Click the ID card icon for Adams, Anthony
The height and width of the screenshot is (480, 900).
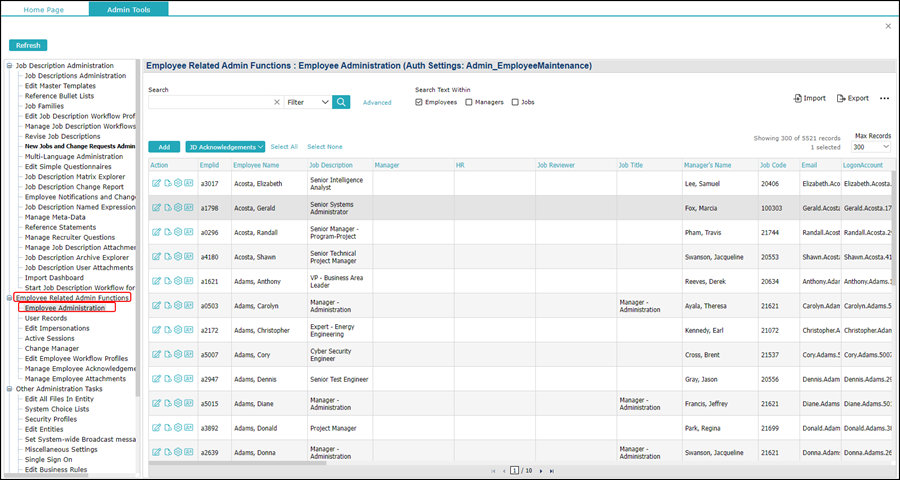tap(189, 280)
